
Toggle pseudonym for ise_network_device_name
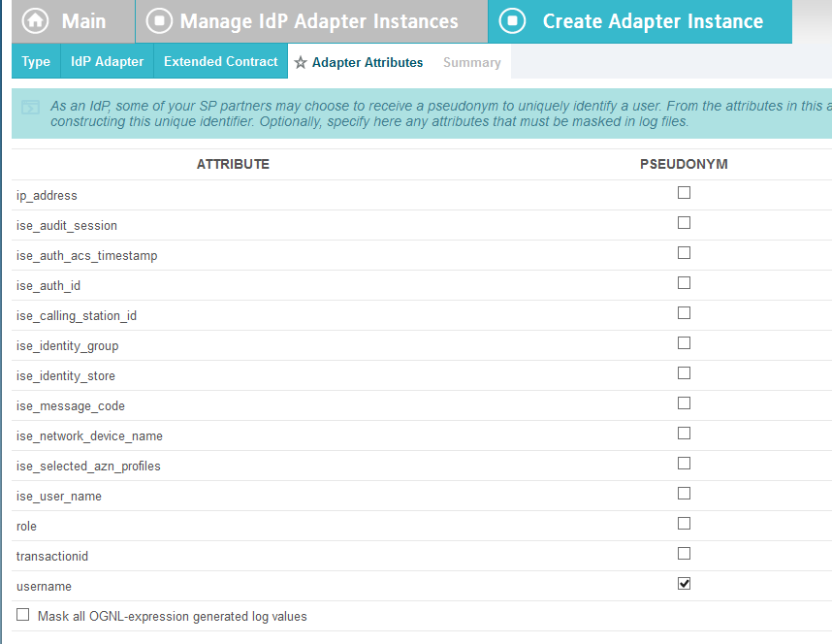[684, 434]
